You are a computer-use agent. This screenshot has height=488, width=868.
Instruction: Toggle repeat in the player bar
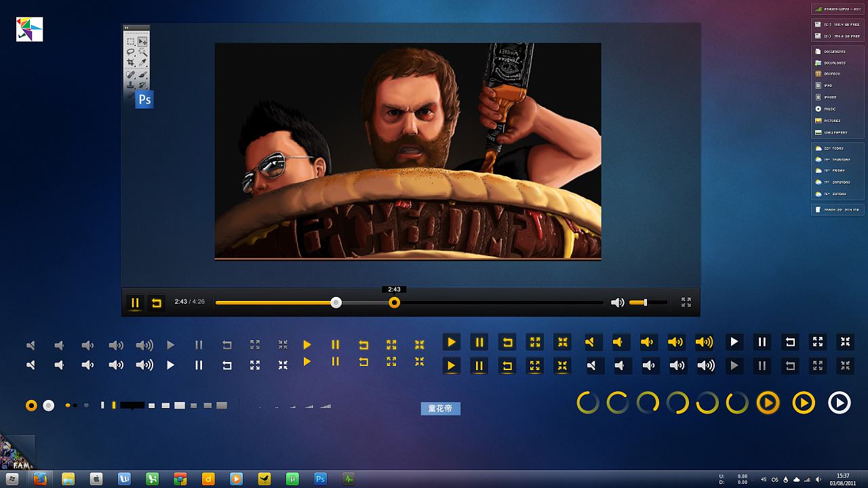(157, 303)
